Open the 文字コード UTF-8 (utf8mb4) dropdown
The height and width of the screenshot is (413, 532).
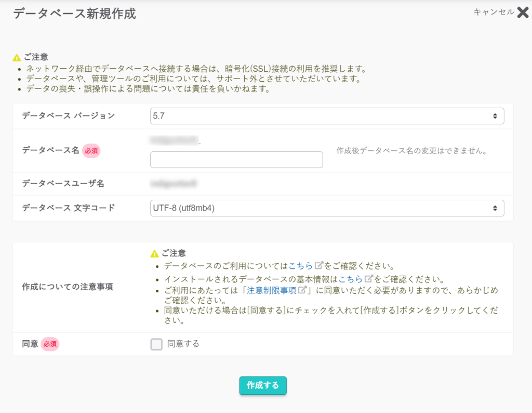[x=327, y=208]
